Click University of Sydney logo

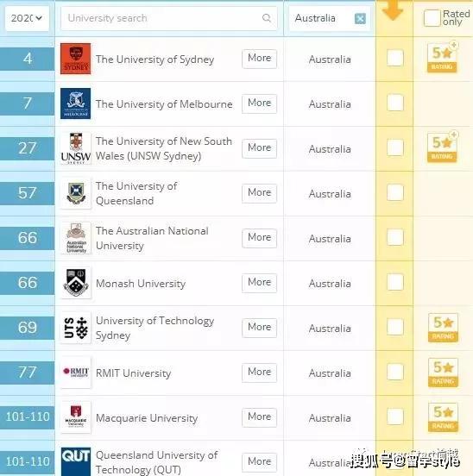(75, 59)
